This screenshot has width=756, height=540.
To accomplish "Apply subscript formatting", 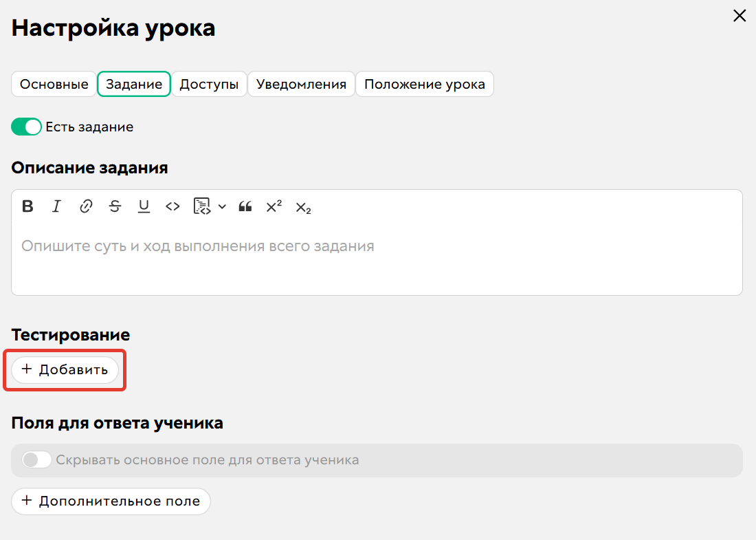I will tap(302, 207).
